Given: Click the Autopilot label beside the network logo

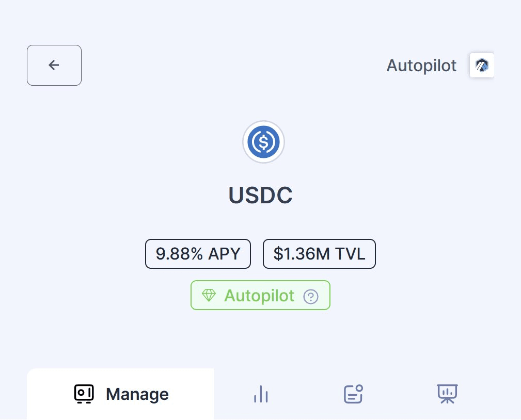Looking at the screenshot, I should pyautogui.click(x=421, y=66).
